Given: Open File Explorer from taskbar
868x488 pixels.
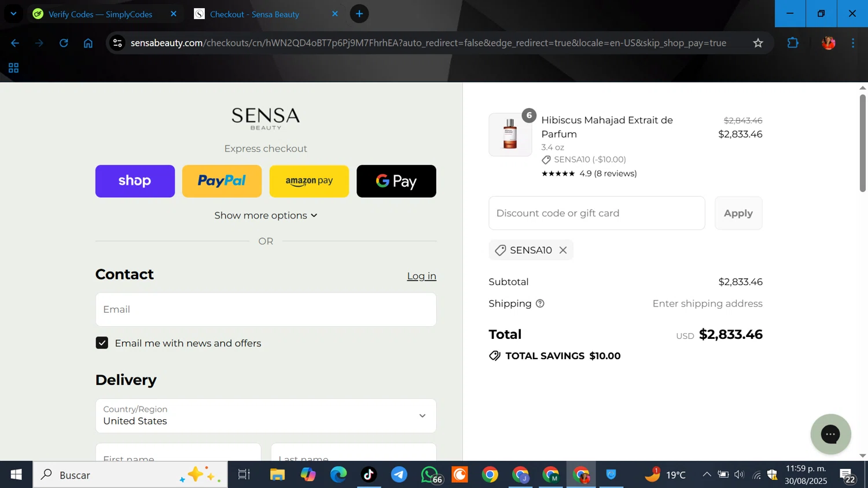Looking at the screenshot, I should coord(277,475).
